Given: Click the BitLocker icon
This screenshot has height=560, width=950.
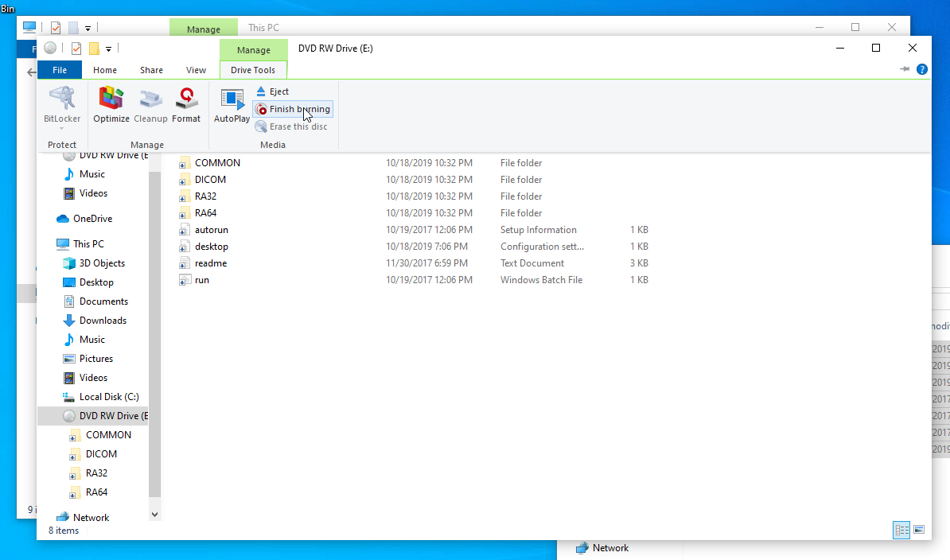Looking at the screenshot, I should point(62,99).
